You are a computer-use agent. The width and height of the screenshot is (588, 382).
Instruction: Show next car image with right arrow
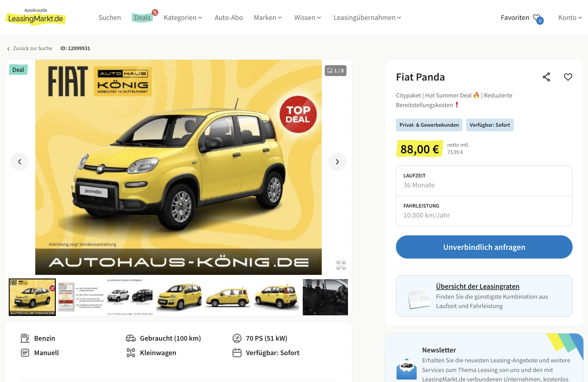[337, 162]
